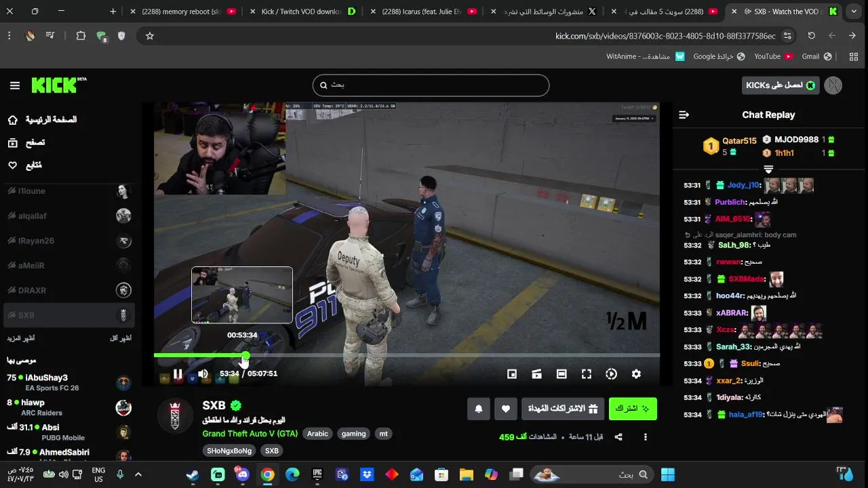
Task: Open MJOD9988 in leaderboard
Action: click(x=796, y=140)
